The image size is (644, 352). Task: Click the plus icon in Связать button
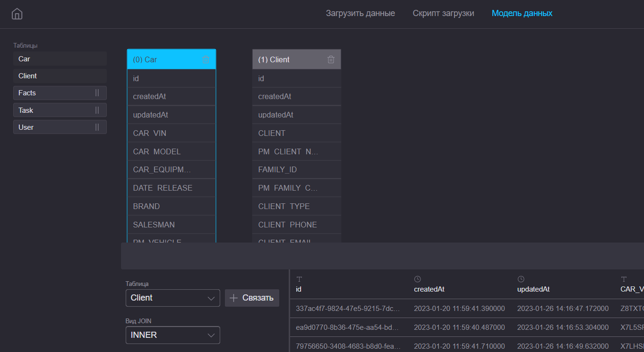pos(233,298)
